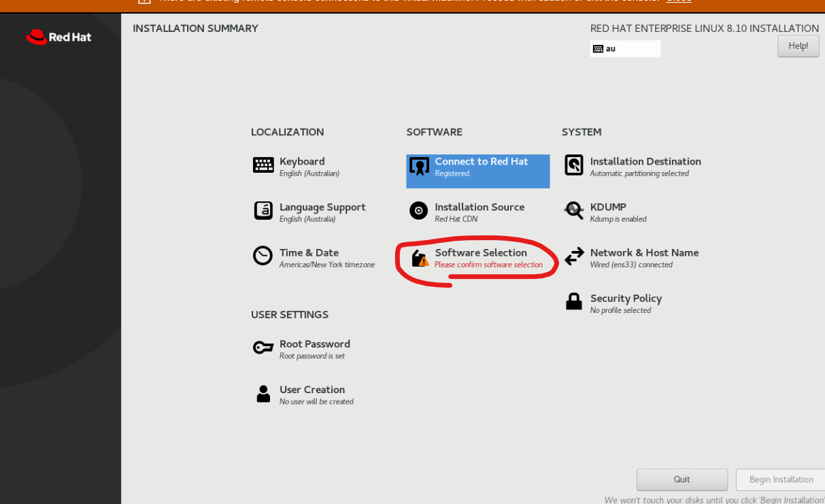825x504 pixels.
Task: Click the "Please confirm software selection" warning text
Action: (488, 265)
